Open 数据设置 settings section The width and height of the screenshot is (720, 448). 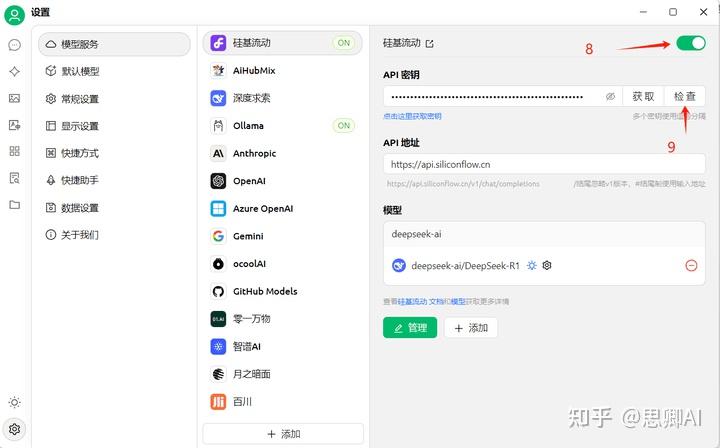[x=114, y=207]
